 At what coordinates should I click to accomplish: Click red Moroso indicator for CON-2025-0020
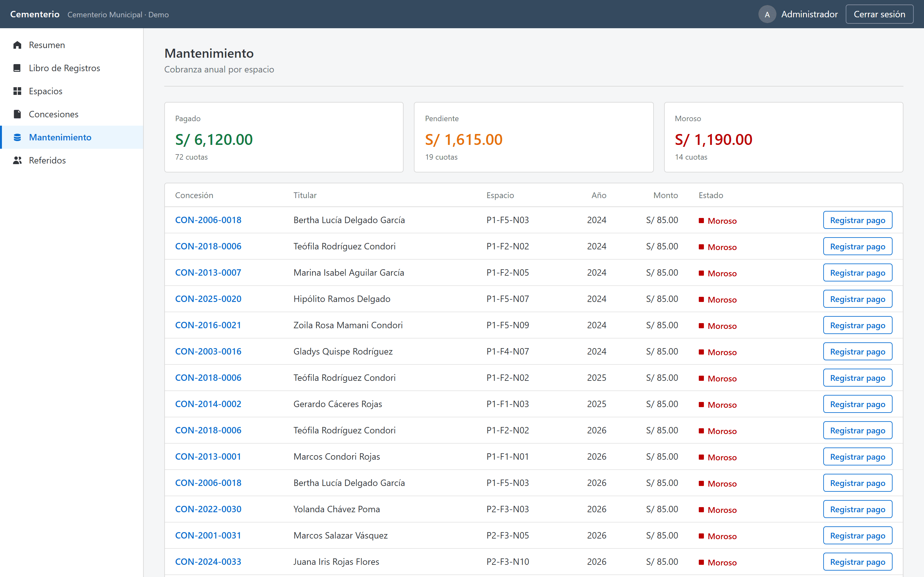(x=701, y=300)
